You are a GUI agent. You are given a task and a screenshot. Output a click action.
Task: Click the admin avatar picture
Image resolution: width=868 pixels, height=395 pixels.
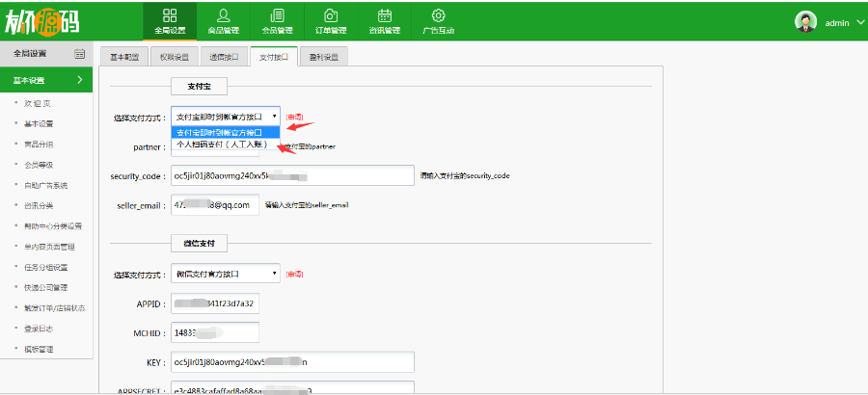805,21
